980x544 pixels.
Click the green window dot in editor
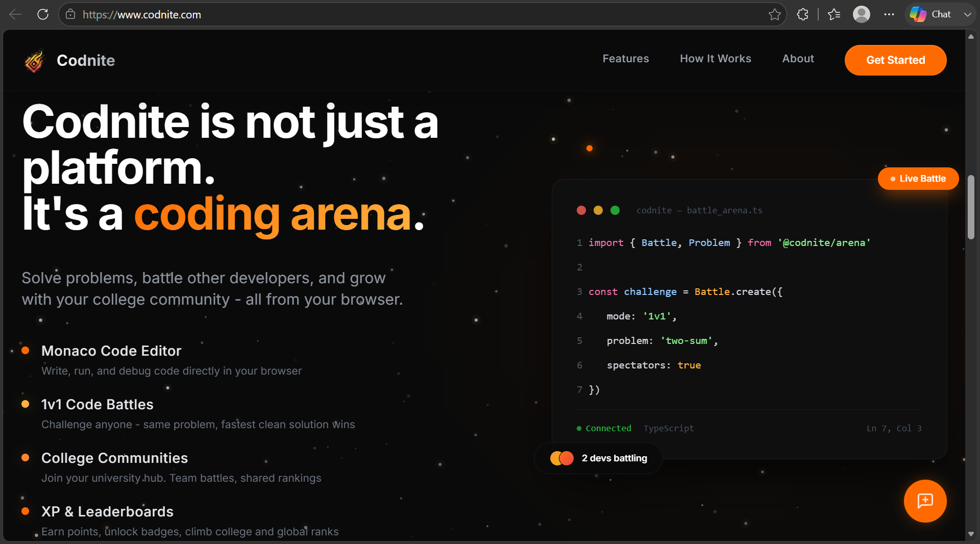click(x=615, y=210)
